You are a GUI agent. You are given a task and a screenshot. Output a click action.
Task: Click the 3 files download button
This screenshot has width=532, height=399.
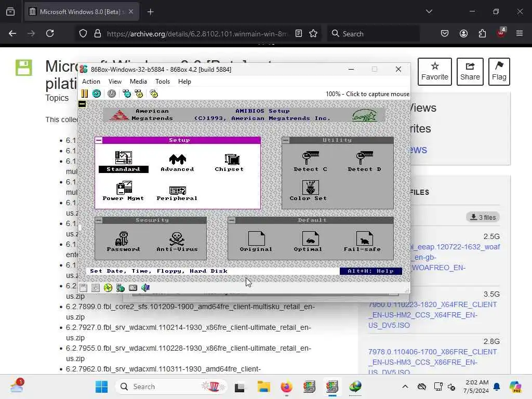483,217
